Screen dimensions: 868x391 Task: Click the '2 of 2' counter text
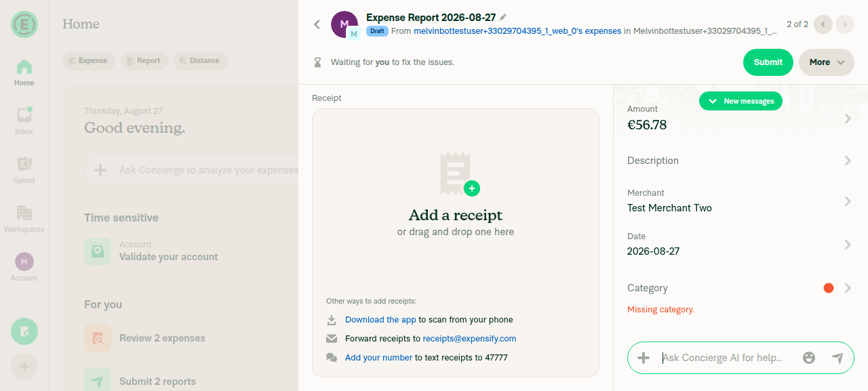coord(797,24)
